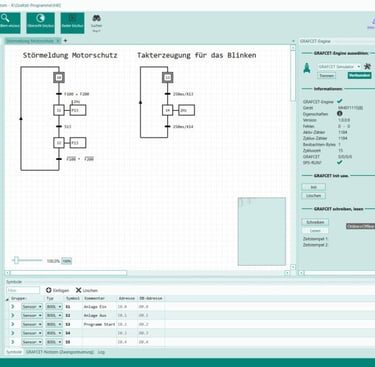Click the X Löschen icon in Symbole
Image resolution: width=375 pixels, height=367 pixels.
click(x=78, y=290)
